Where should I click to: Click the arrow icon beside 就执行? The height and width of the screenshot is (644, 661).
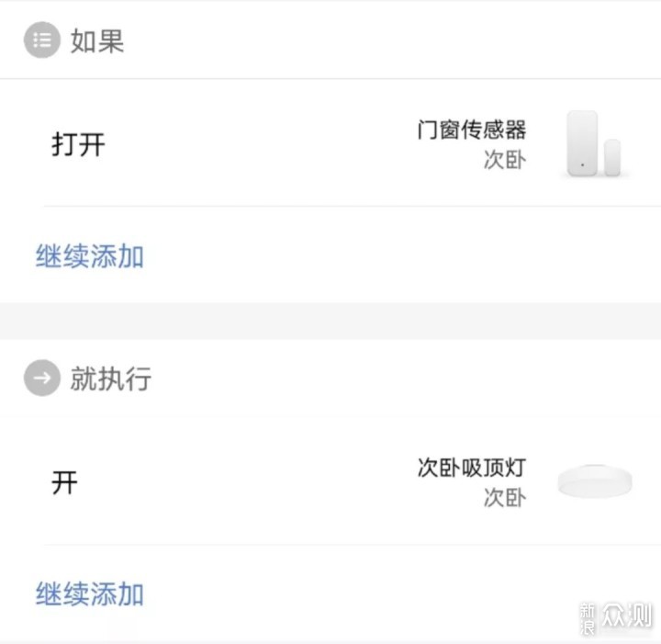tap(41, 378)
